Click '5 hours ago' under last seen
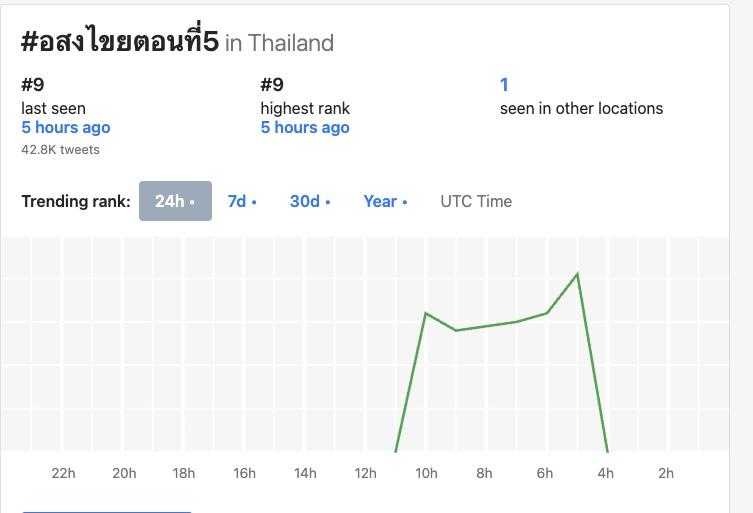Image resolution: width=753 pixels, height=513 pixels. [66, 128]
